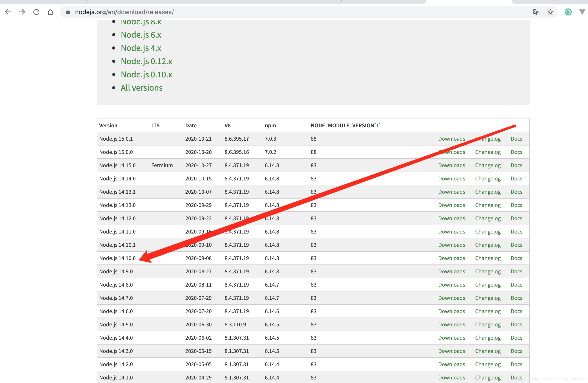Select the Node.js 14.10.0 version cell
Image resolution: width=588 pixels, height=383 pixels.
[x=117, y=258]
